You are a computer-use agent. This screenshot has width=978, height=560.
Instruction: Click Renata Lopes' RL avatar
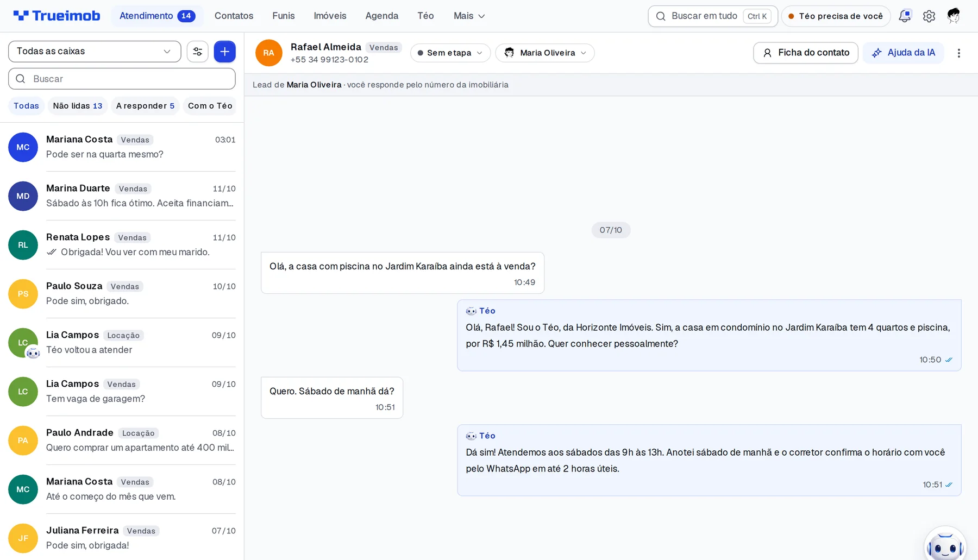23,245
